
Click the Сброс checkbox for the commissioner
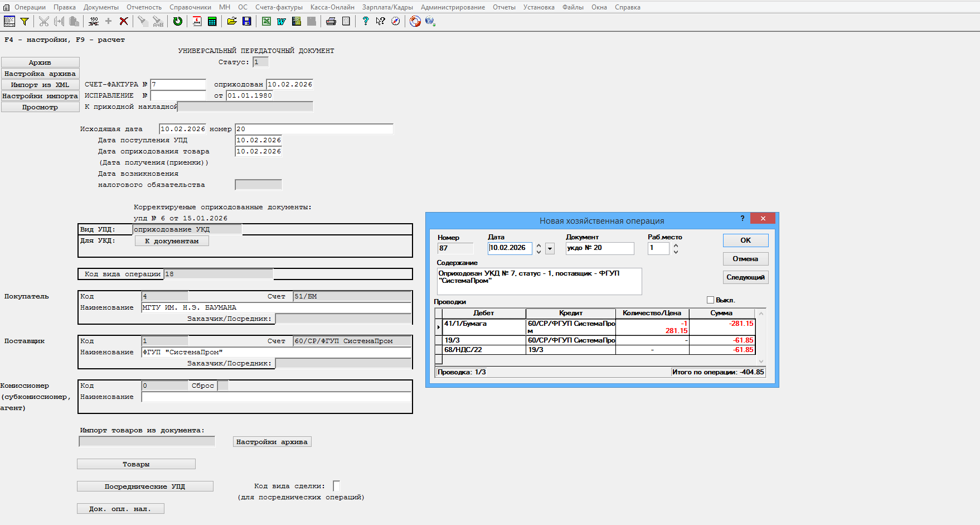pyautogui.click(x=222, y=386)
